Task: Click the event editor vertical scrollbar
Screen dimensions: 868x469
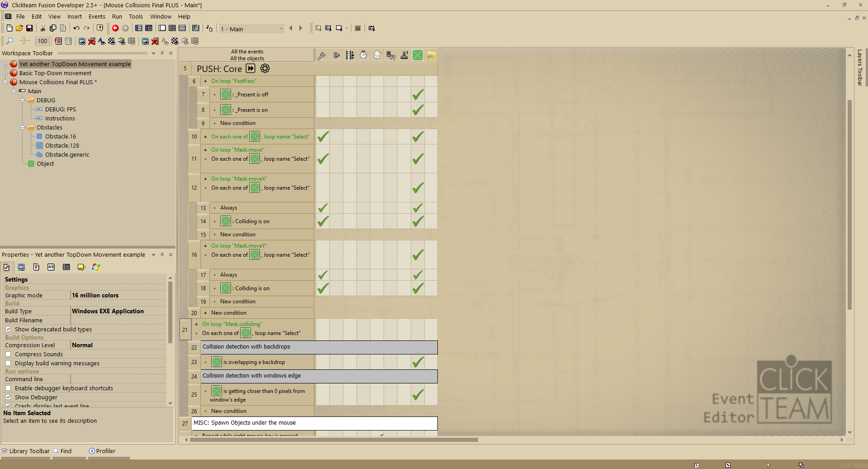Action: tap(849, 204)
